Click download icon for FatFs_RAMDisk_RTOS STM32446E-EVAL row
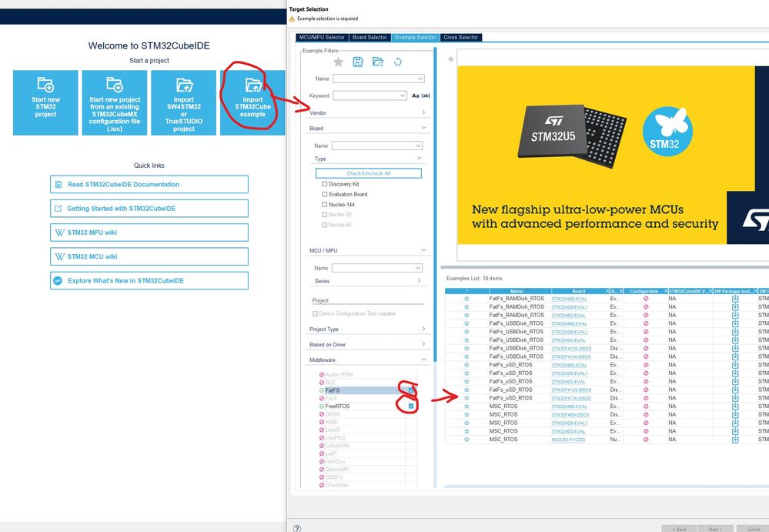The width and height of the screenshot is (769, 532). click(x=735, y=299)
